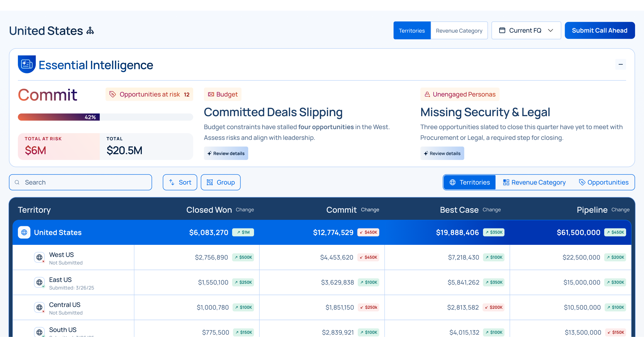Click Budget tag badge

click(x=223, y=94)
